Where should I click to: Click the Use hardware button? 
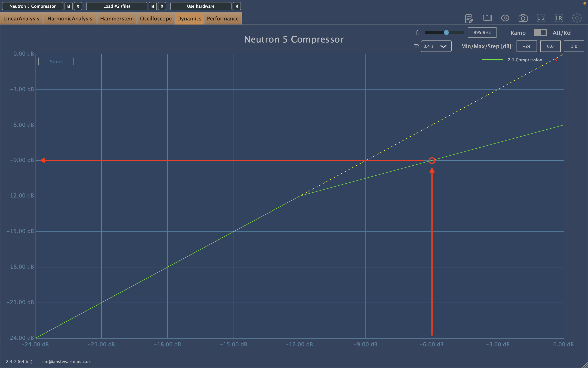coord(201,6)
